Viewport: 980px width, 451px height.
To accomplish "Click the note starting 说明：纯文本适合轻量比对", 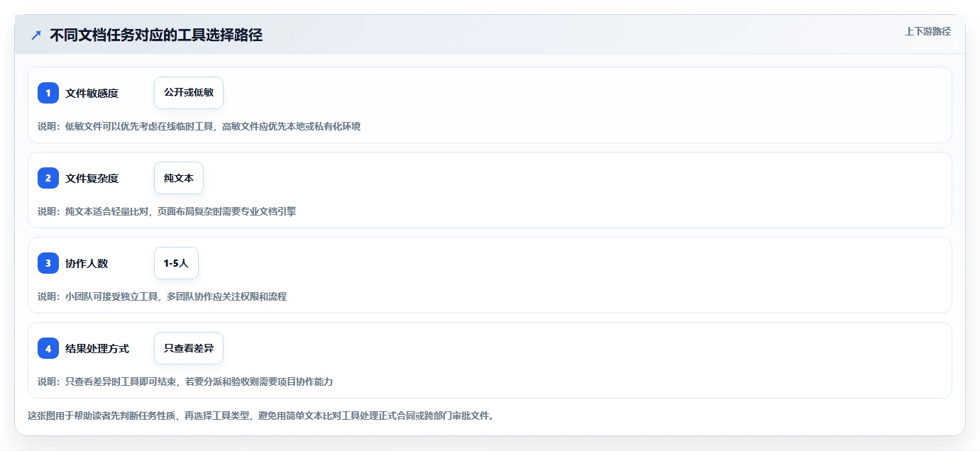I will click(167, 211).
